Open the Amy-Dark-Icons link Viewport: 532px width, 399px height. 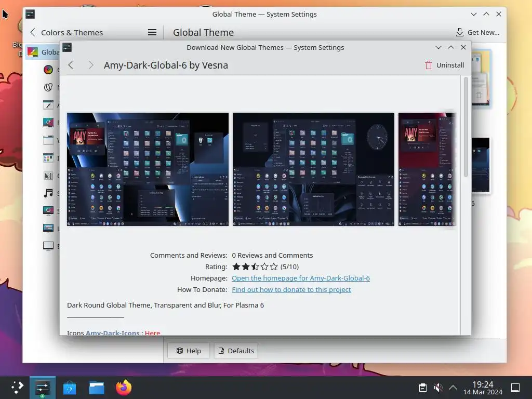point(112,333)
